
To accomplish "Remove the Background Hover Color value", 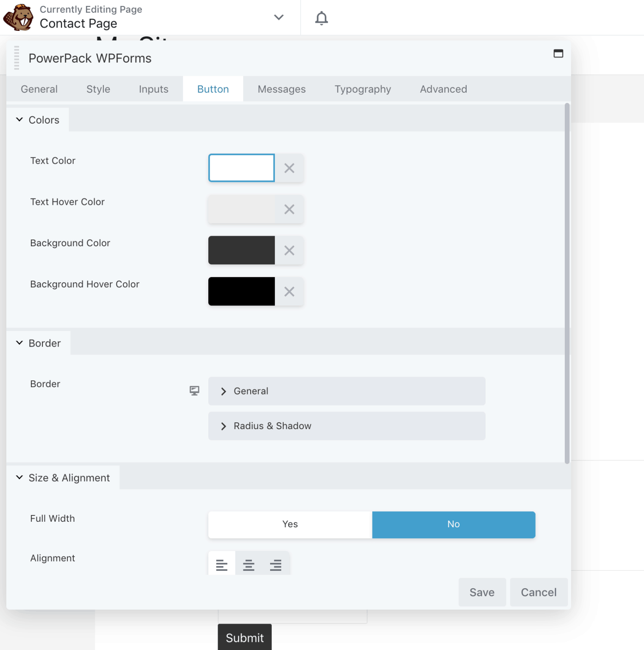I will [x=289, y=292].
